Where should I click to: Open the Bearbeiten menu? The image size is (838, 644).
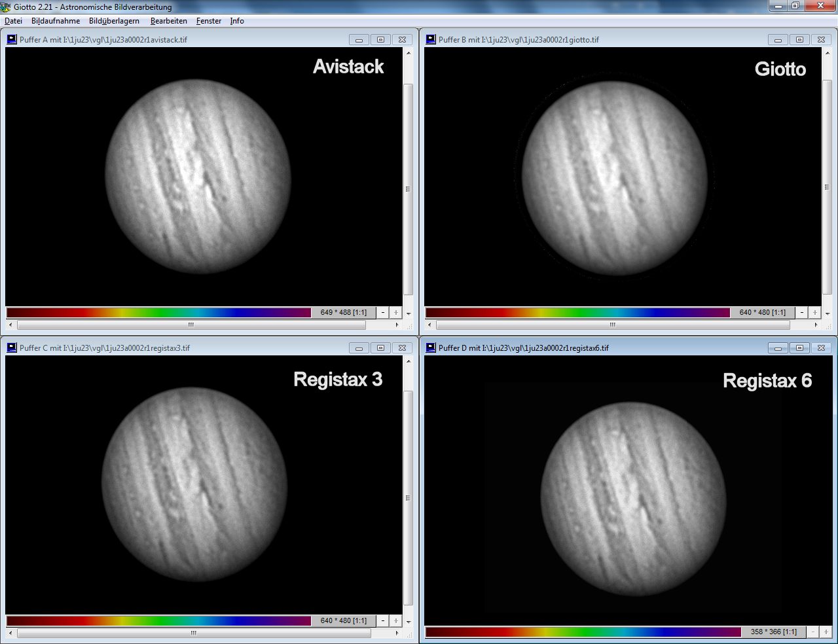tap(169, 21)
